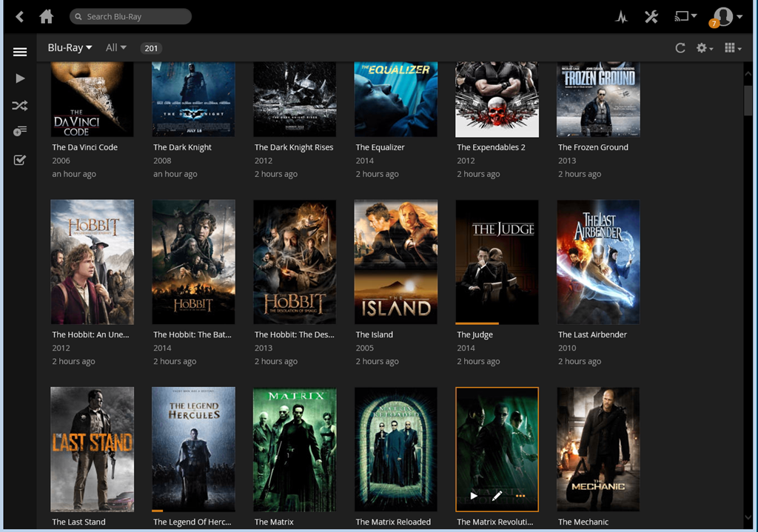Expand the All filter dropdown

pyautogui.click(x=116, y=48)
